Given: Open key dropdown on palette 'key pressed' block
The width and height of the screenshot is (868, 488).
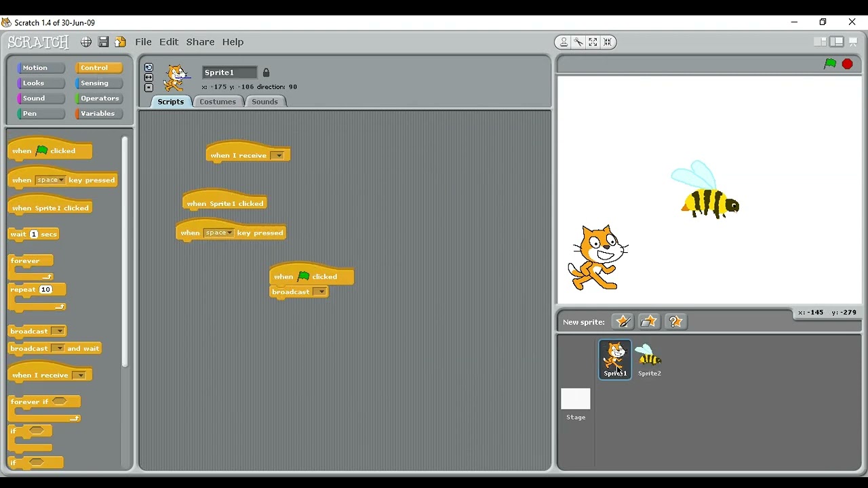Looking at the screenshot, I should pyautogui.click(x=51, y=180).
